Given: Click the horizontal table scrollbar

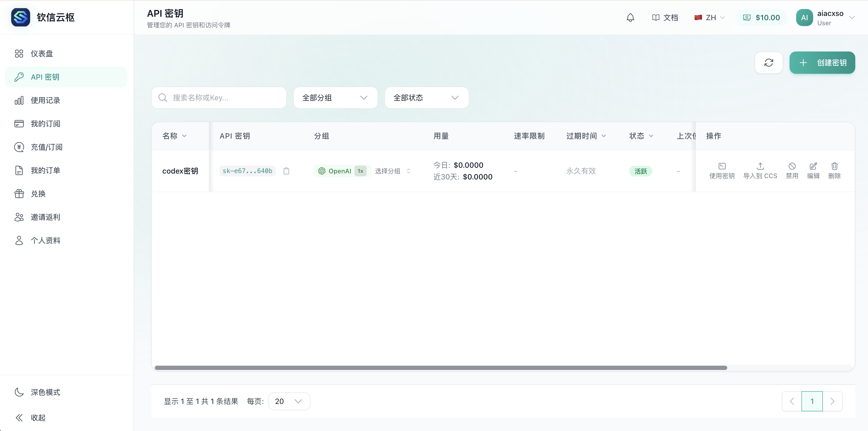Looking at the screenshot, I should point(441,368).
